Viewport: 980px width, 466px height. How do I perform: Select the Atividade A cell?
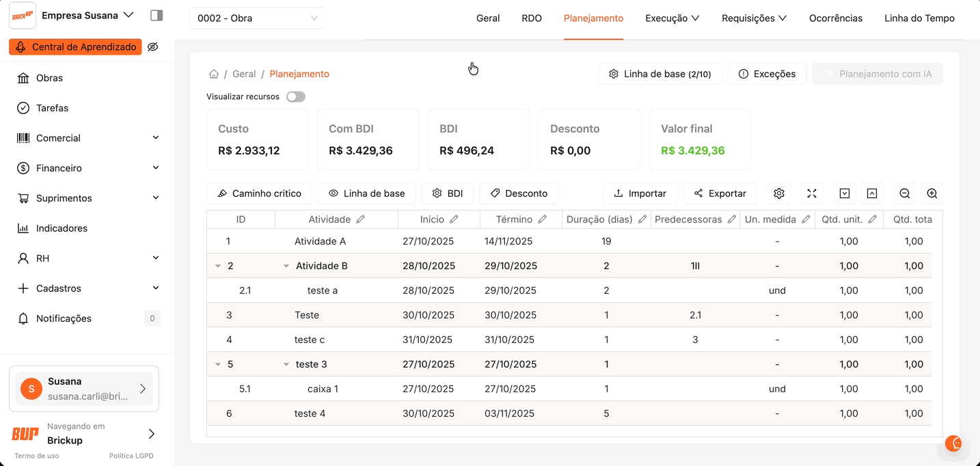click(320, 241)
